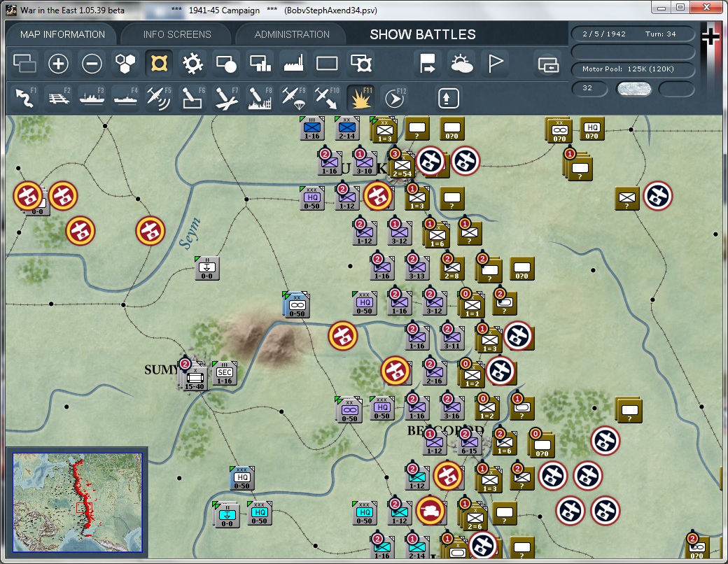This screenshot has width=728, height=564.
Task: Open the INFO SCREENS tab
Action: pyautogui.click(x=177, y=34)
